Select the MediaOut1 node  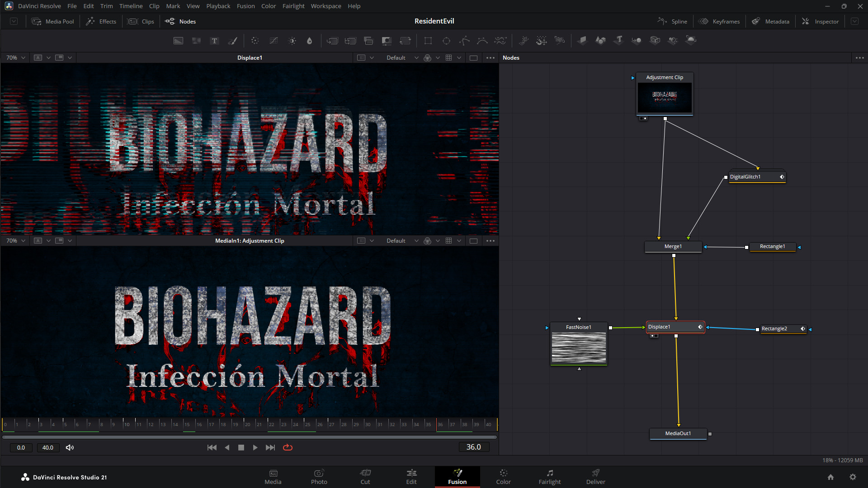pos(678,434)
